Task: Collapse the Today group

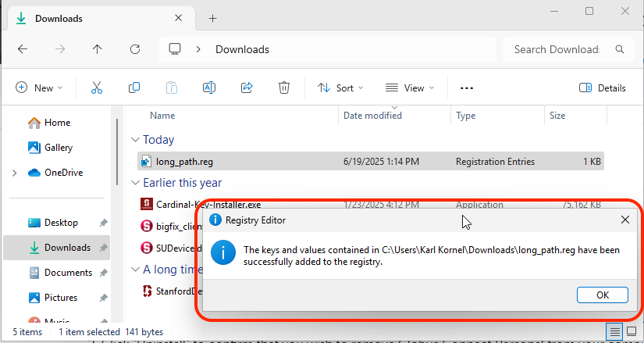Action: click(134, 140)
